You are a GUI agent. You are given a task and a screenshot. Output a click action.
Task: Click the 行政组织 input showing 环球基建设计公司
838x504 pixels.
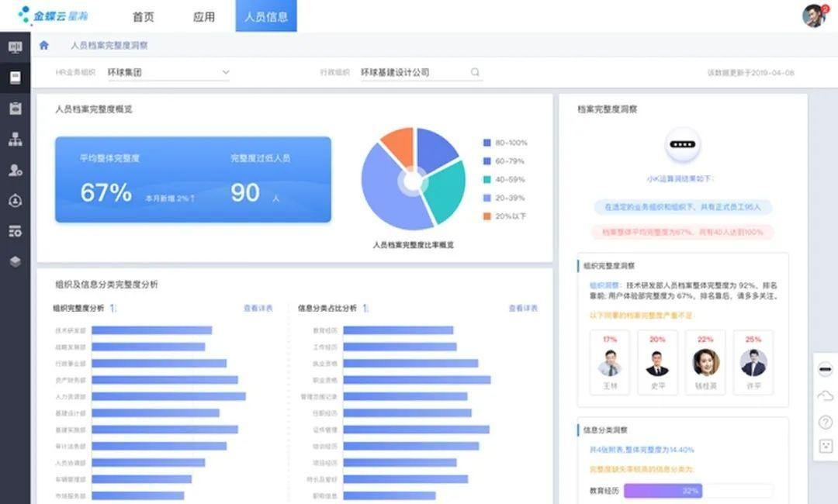pos(421,72)
